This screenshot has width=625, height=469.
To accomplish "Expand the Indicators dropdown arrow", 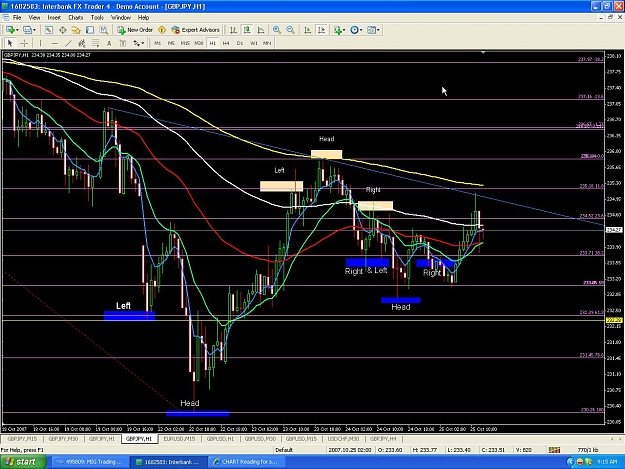I will click(344, 30).
